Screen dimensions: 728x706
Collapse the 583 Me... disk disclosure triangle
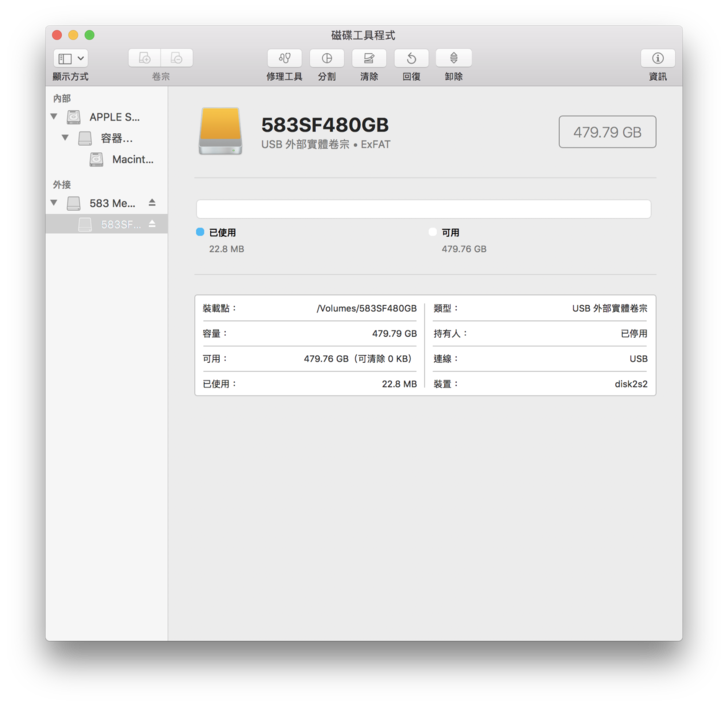click(x=54, y=203)
